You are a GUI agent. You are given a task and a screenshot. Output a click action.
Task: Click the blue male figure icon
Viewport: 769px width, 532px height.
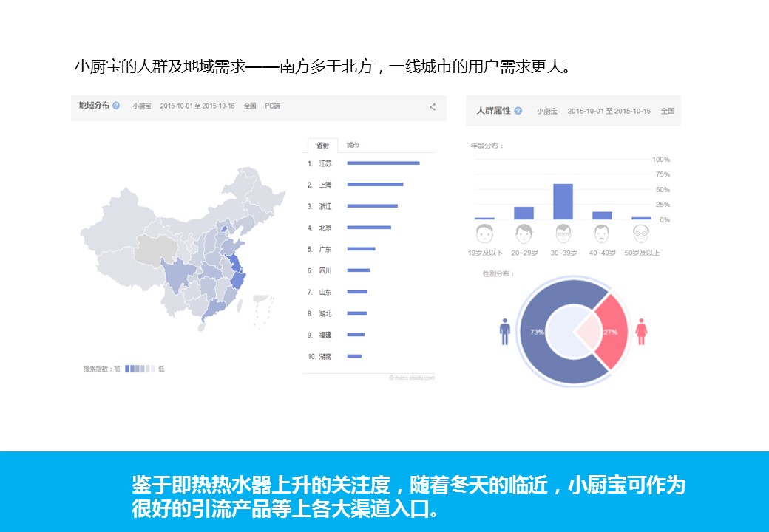504,332
